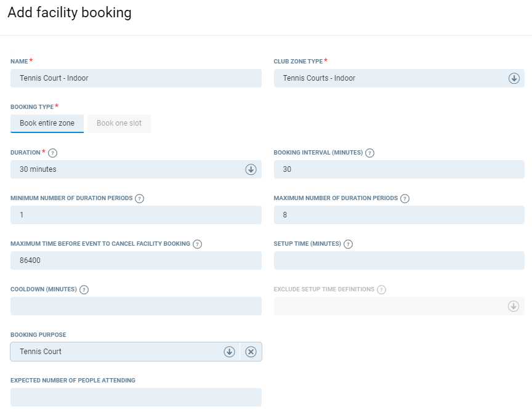
Task: Click Setup Time help question mark
Action: point(348,244)
